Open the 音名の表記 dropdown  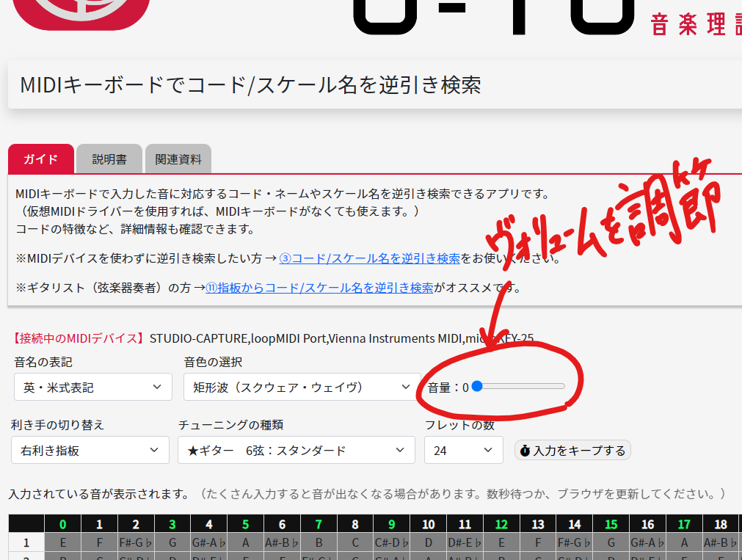92,386
